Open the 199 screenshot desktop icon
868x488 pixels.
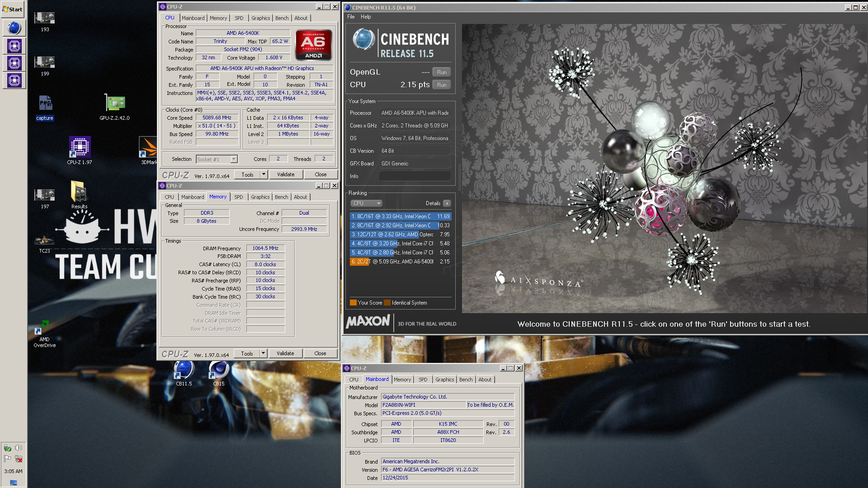(45, 66)
